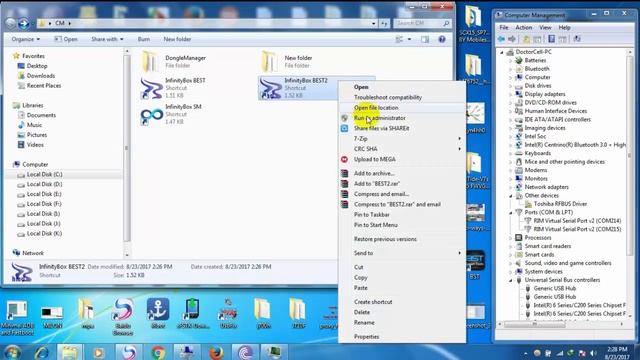Collapse Ports (COM & LPT) node
This screenshot has width=640, height=360.
tap(510, 212)
